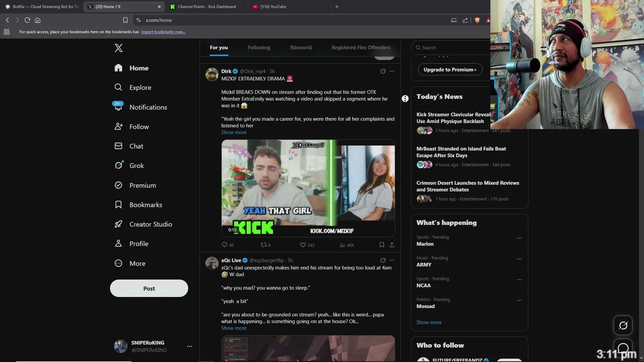Open Notifications with 20+ badge

(140, 107)
